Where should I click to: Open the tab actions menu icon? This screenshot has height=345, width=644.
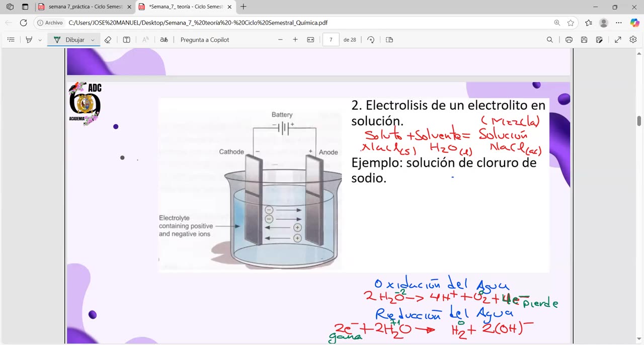(25, 7)
